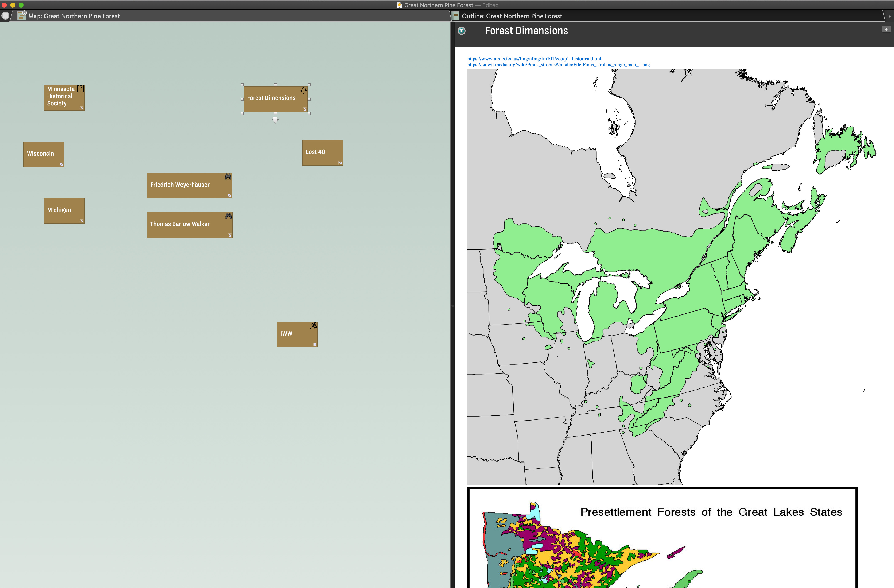Click the document icon in the window title
This screenshot has height=588, width=894.
click(x=399, y=5)
